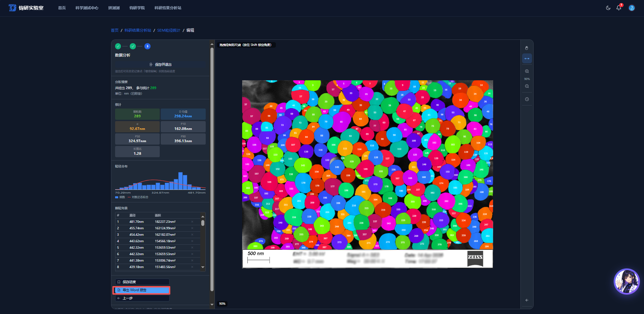
Task: Activate the scale ruler drawing tool
Action: 527,59
